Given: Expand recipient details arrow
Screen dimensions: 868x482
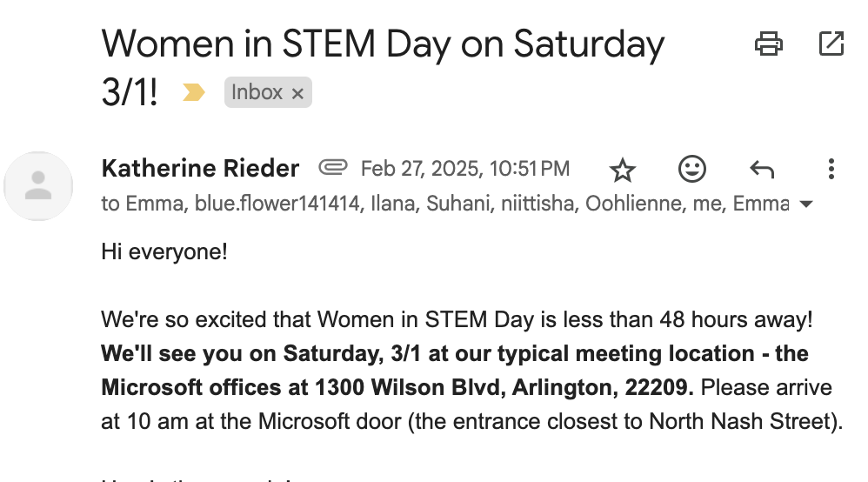Looking at the screenshot, I should point(806,205).
